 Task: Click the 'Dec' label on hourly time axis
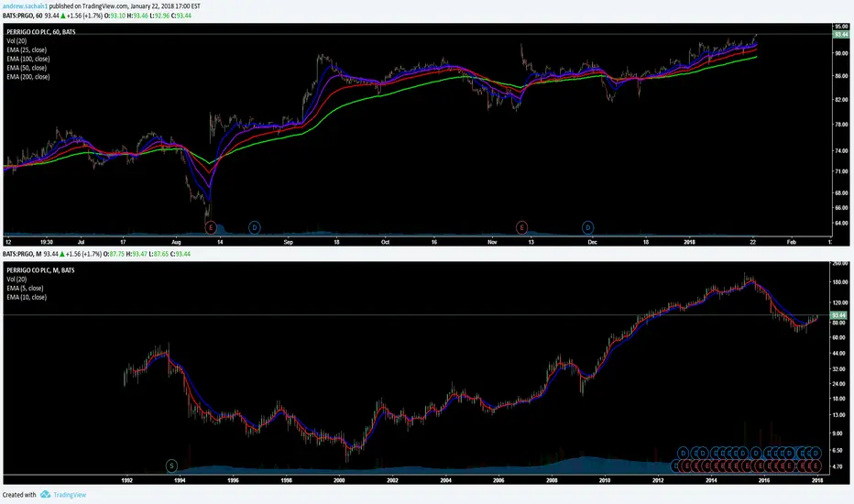click(592, 242)
